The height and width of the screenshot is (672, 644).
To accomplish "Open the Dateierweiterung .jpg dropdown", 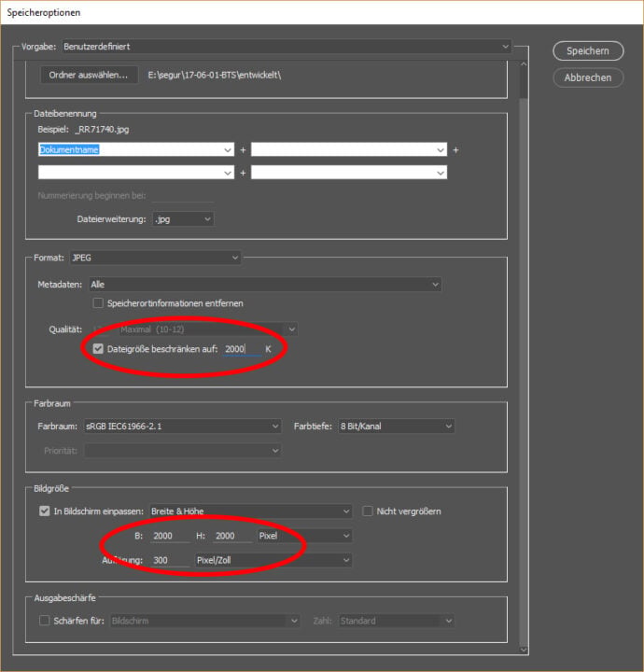I will [x=183, y=219].
